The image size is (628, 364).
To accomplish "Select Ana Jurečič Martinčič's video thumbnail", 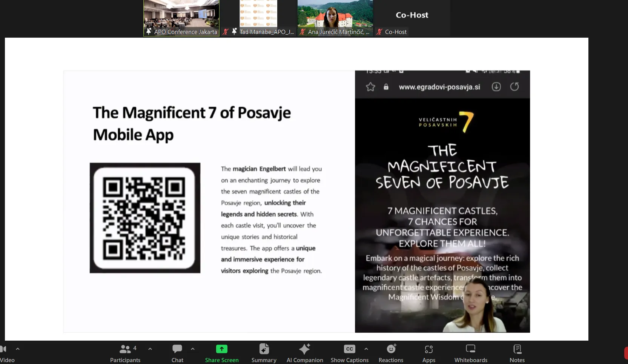I will click(335, 18).
